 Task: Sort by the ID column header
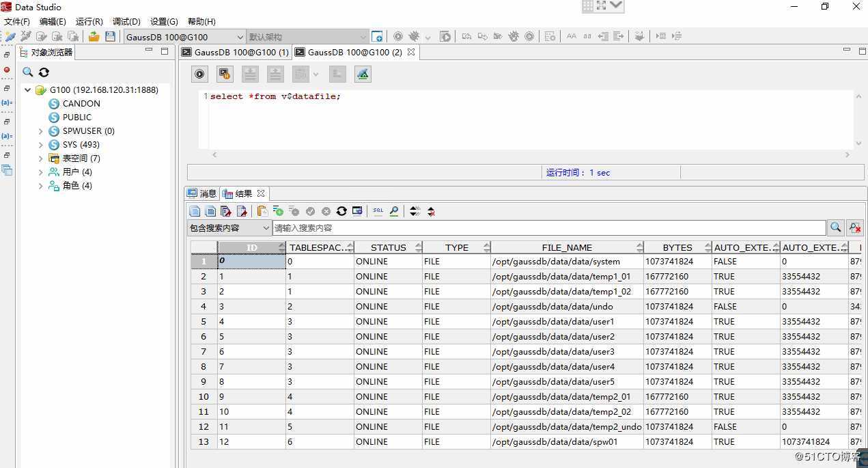[252, 247]
